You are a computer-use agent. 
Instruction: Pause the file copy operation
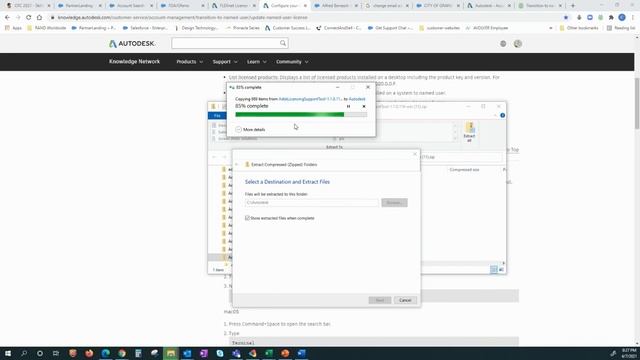[348, 106]
